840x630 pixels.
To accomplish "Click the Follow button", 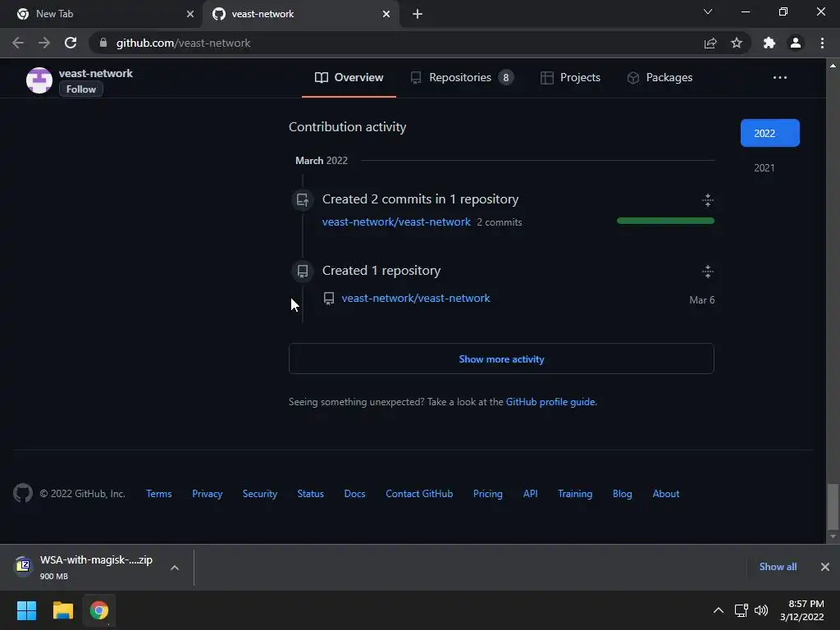I will pos(81,89).
